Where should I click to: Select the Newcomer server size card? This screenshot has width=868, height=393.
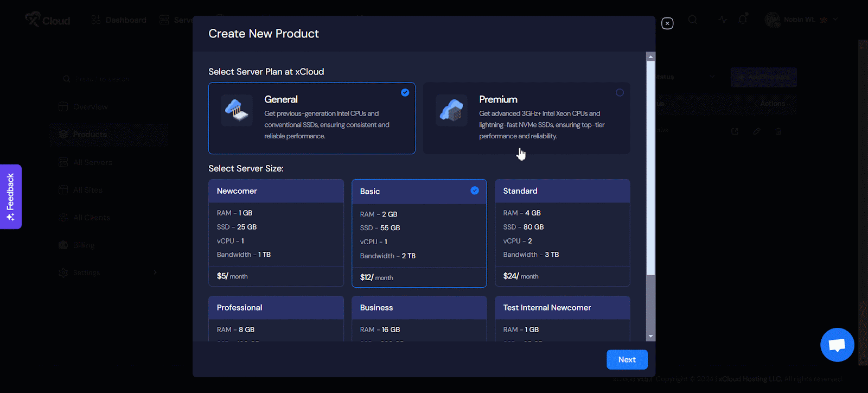click(x=276, y=232)
